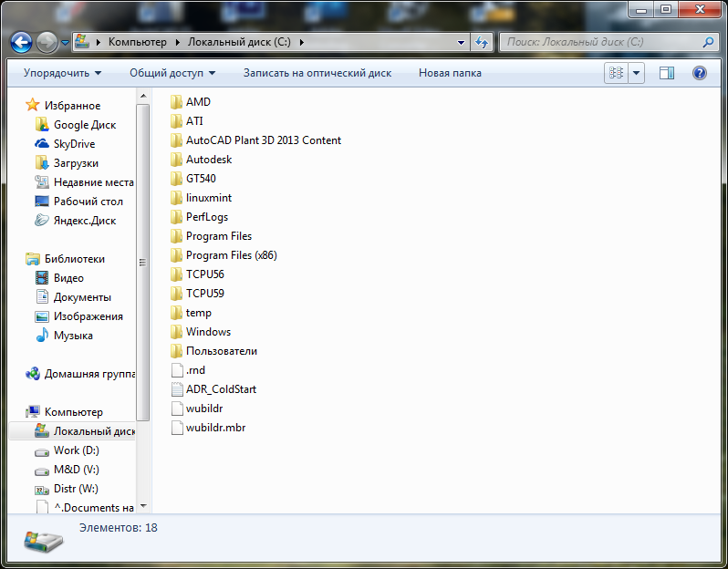Click the Back navigation arrow
The image size is (728, 569).
(21, 43)
